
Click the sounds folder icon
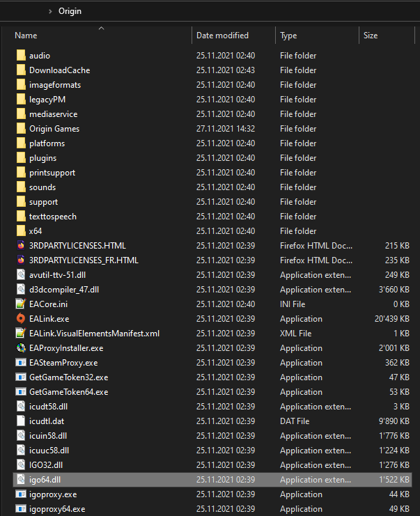point(21,187)
